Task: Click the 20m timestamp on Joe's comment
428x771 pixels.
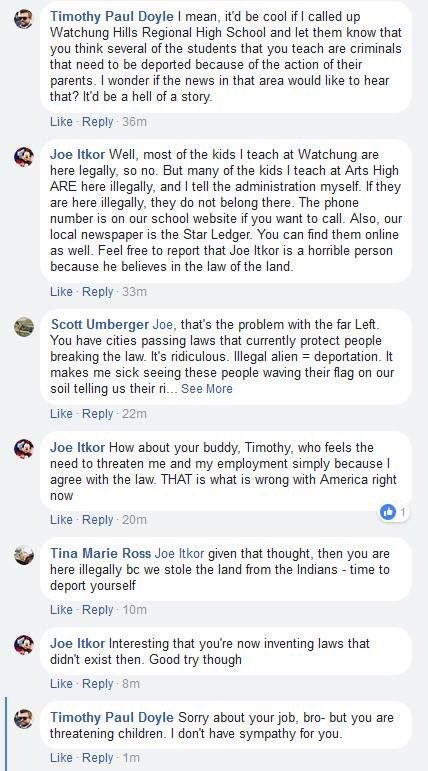Action: pos(134,520)
